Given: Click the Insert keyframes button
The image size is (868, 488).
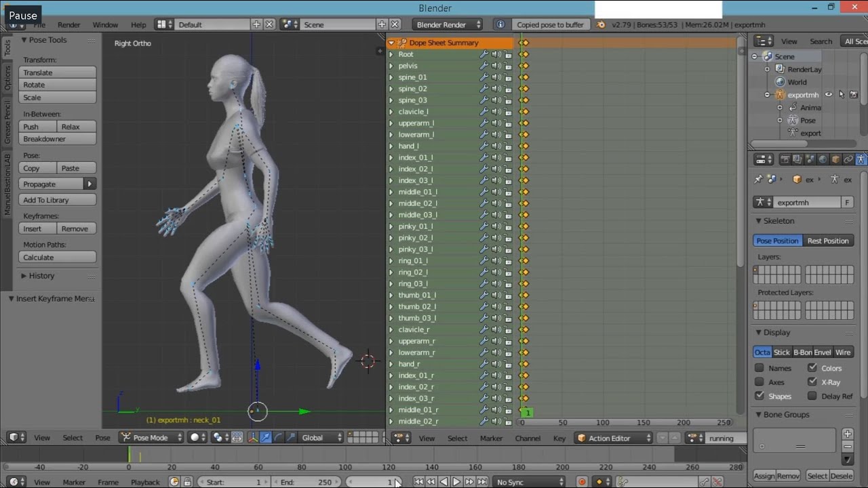Looking at the screenshot, I should coord(37,229).
